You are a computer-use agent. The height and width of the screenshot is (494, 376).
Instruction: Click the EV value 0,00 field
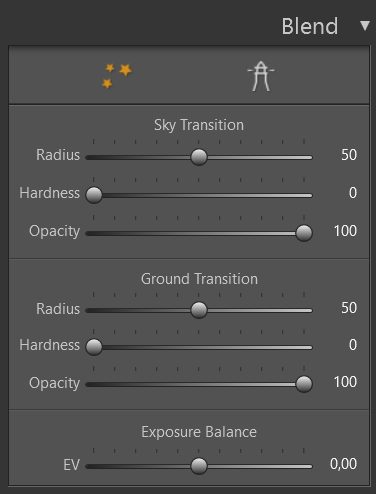tap(343, 464)
